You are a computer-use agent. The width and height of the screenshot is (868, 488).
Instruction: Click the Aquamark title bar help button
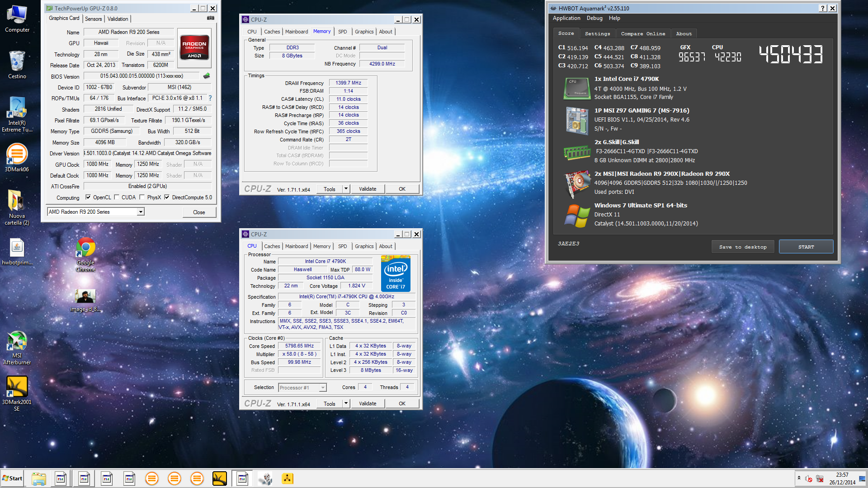(x=822, y=8)
